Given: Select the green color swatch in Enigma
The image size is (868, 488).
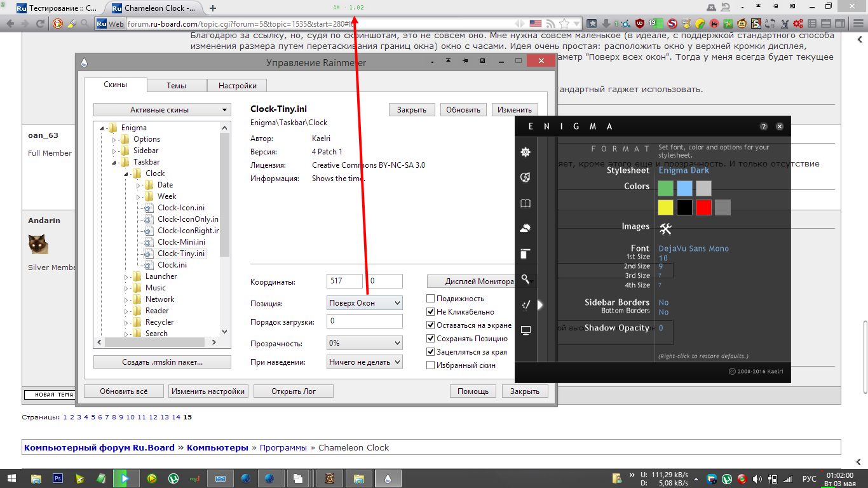Looking at the screenshot, I should coord(665,188).
